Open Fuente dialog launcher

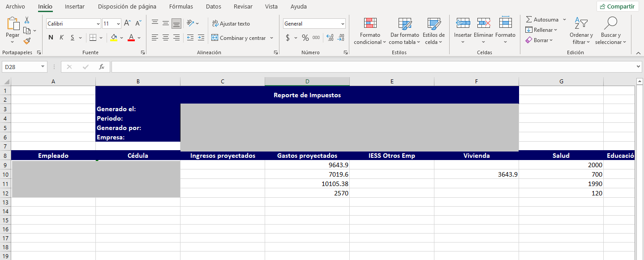tap(143, 52)
